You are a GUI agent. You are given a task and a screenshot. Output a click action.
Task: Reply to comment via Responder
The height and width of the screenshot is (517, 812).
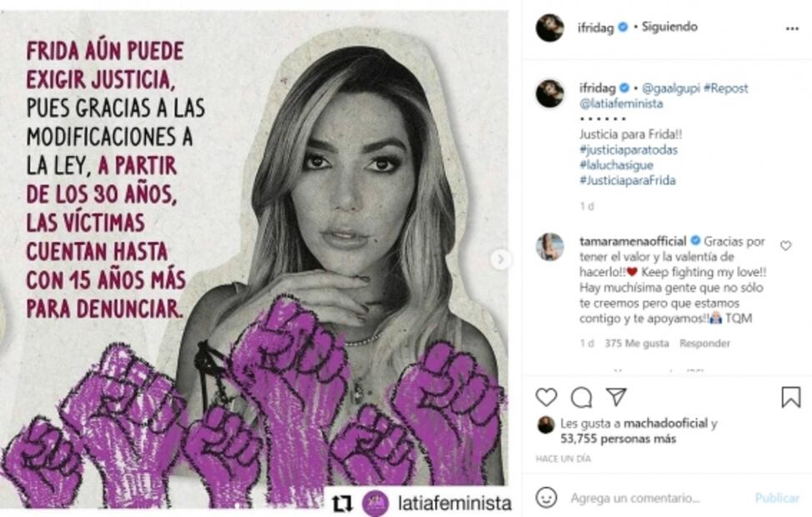click(x=704, y=344)
